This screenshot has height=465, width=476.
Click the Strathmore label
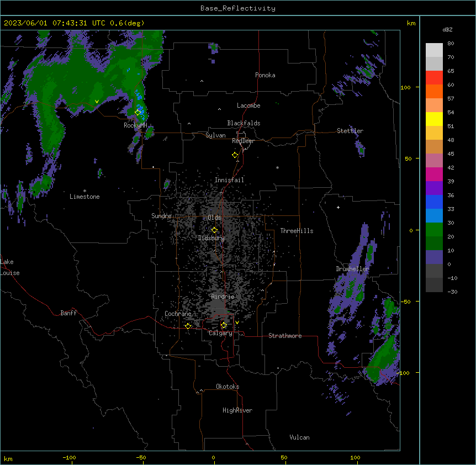[x=285, y=336]
